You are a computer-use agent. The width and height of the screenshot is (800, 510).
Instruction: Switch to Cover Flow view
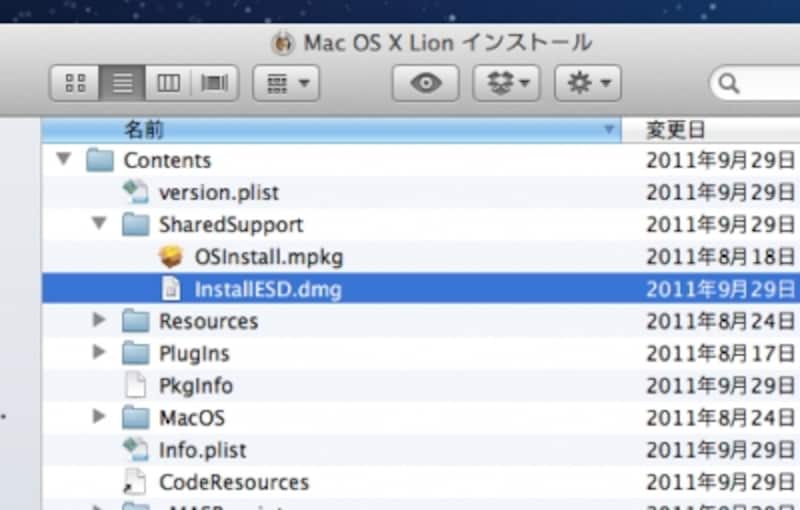pyautogui.click(x=215, y=83)
